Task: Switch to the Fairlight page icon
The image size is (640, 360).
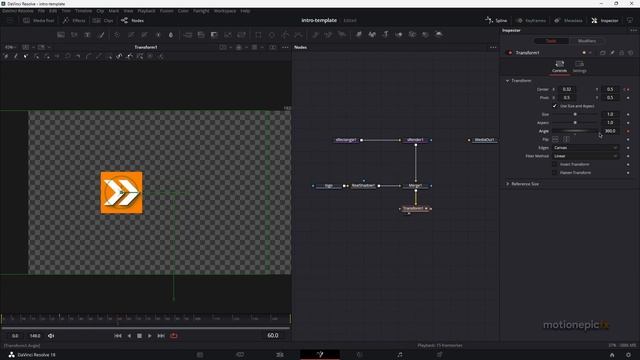Action: click(400, 355)
